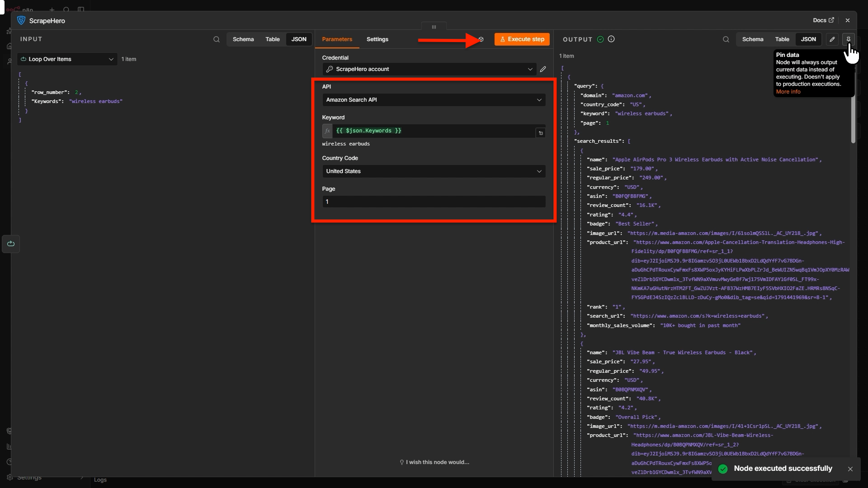This screenshot has width=868, height=488.
Task: Click the Logs label behind the panel
Action: 100,480
